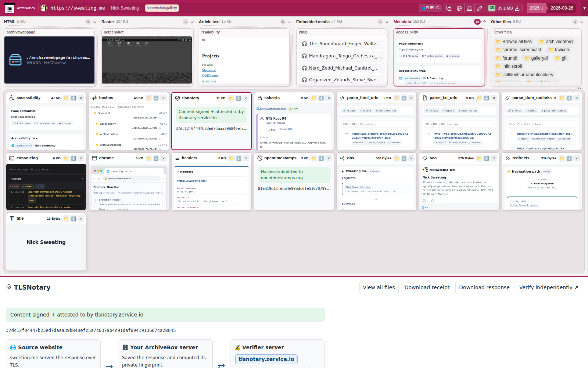This screenshot has width=588, height=368.
Task: Open folder icon on parse_html_urls card
Action: pos(397,98)
